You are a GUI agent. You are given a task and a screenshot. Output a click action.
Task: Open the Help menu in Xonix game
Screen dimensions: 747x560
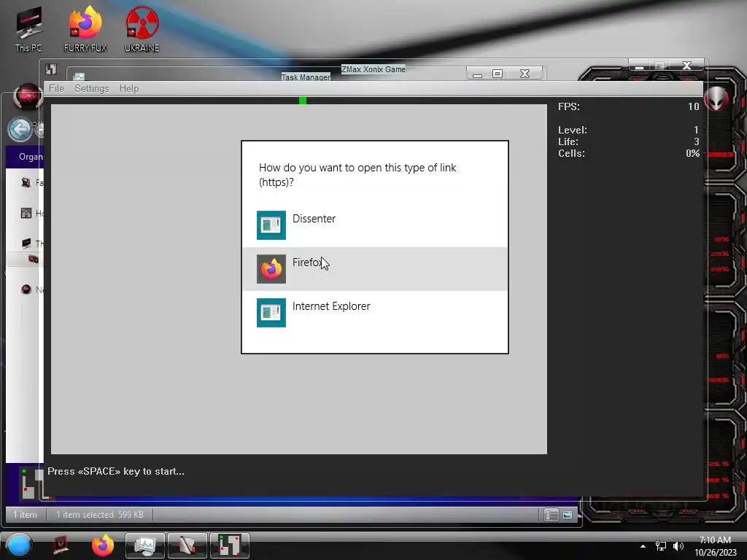point(128,88)
